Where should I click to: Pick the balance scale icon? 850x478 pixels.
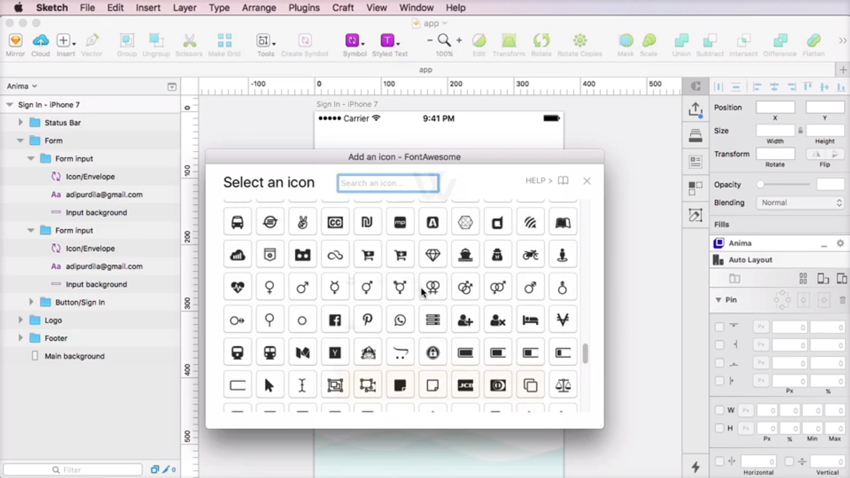pyautogui.click(x=563, y=385)
